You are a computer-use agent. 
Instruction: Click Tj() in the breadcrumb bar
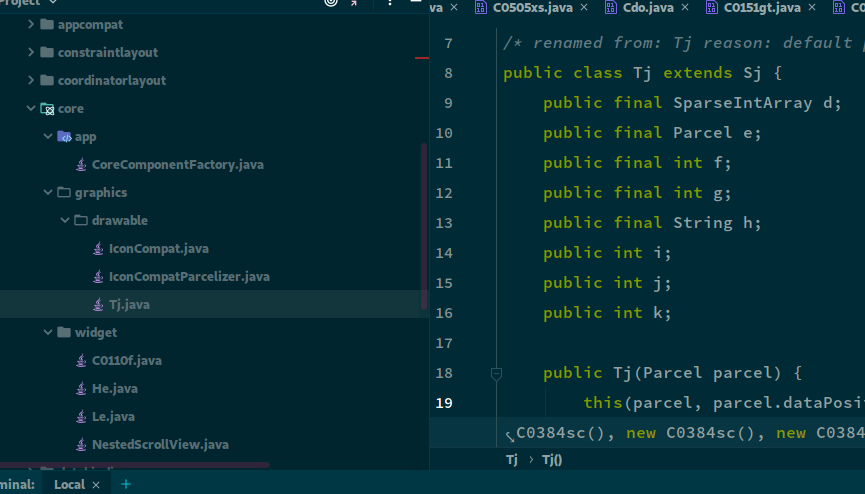[552, 460]
